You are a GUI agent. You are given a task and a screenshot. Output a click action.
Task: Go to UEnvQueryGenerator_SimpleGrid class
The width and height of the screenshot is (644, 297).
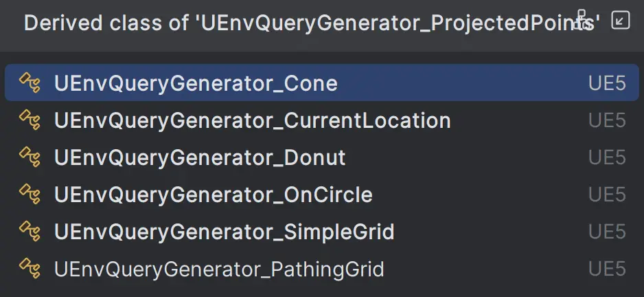tap(224, 232)
